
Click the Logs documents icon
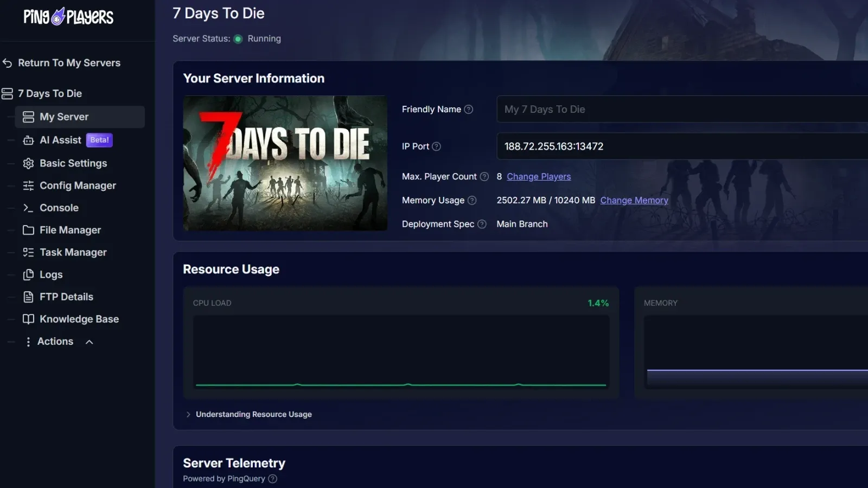click(28, 274)
